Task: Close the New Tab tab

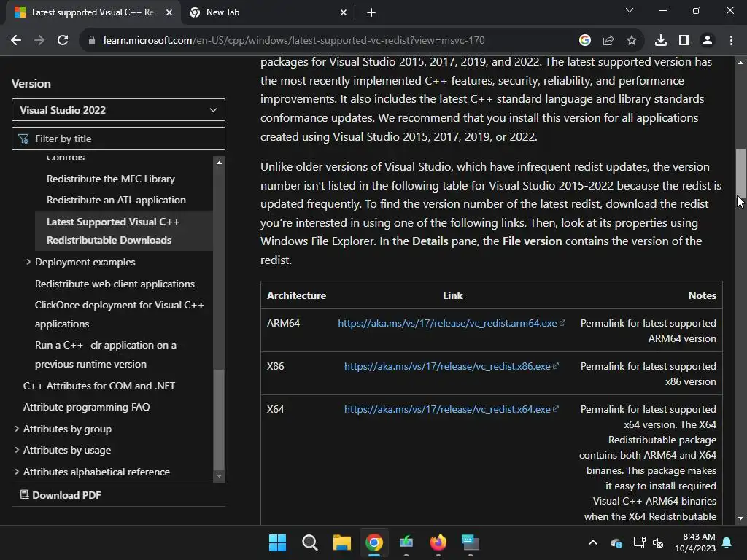Action: point(344,12)
